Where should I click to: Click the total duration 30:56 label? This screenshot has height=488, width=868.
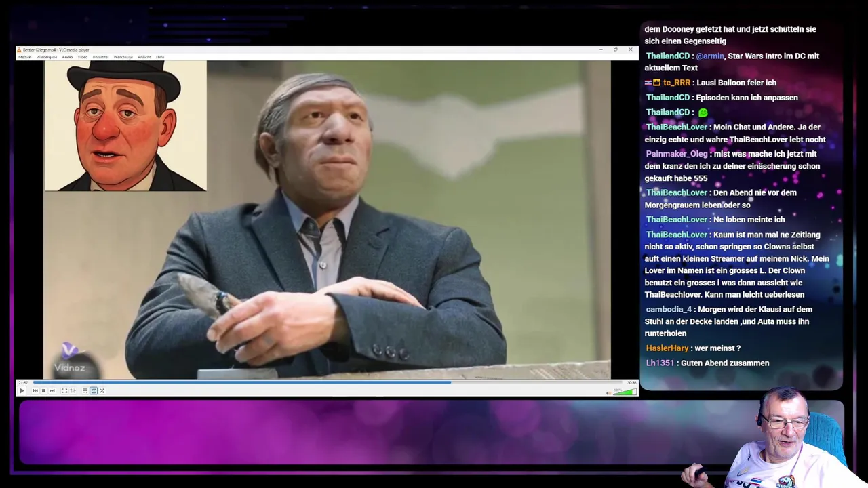click(x=632, y=382)
